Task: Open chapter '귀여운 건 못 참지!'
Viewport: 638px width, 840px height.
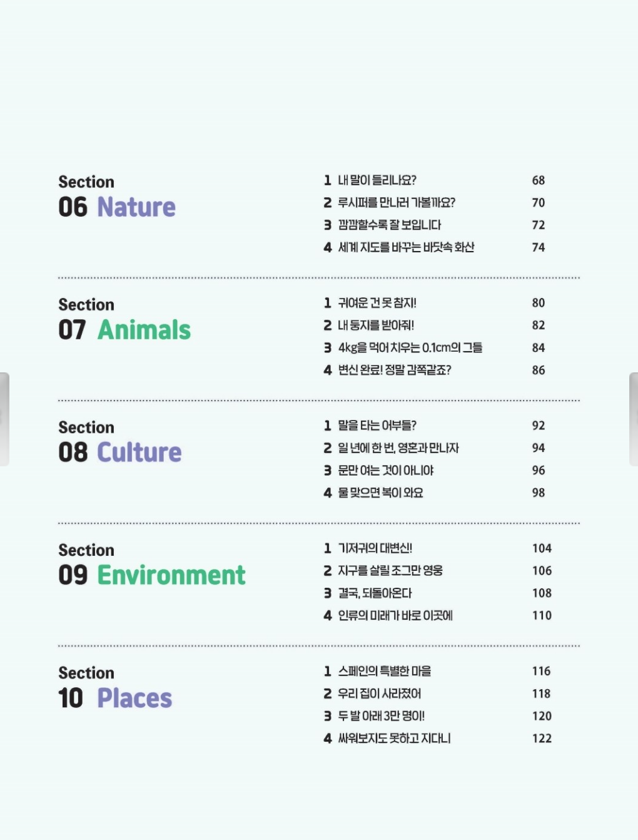Action: coord(377,303)
